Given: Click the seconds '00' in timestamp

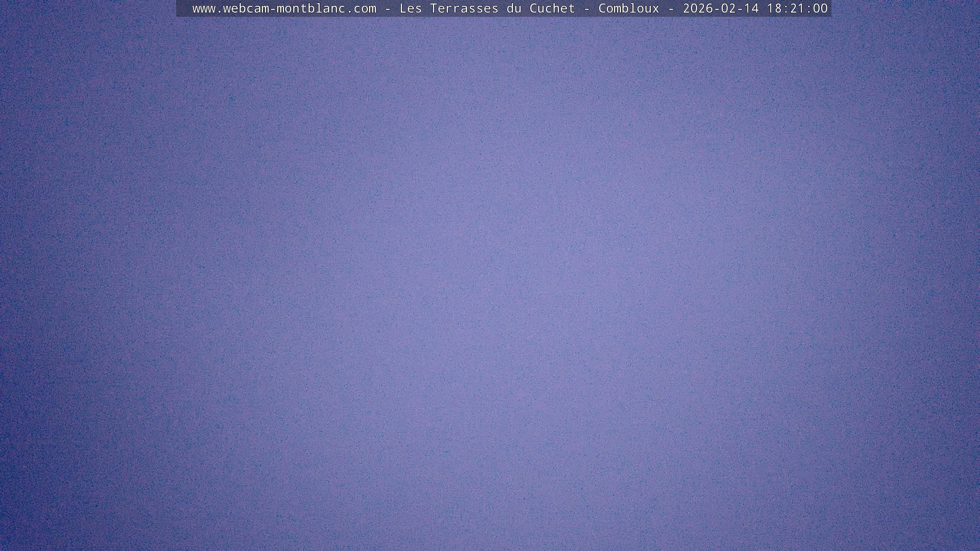Looking at the screenshot, I should [820, 8].
